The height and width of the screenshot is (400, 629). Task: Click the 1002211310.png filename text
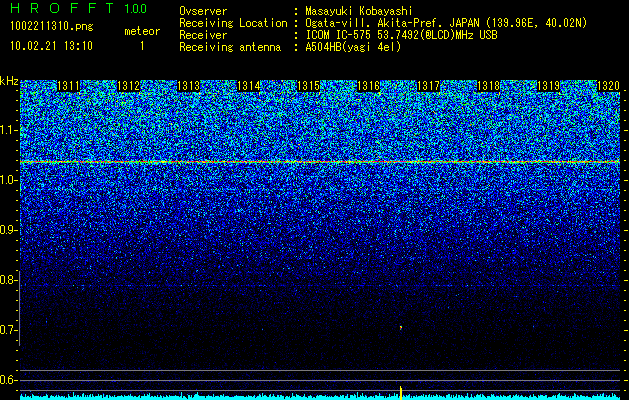52,27
